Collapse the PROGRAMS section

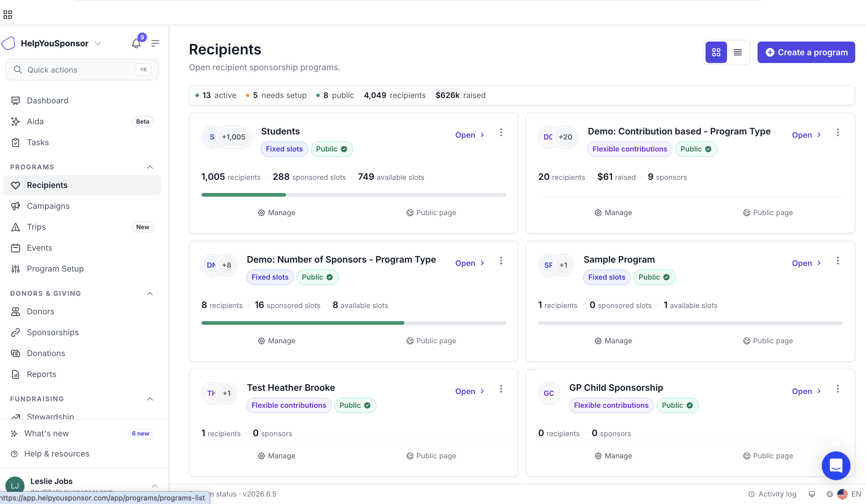tap(150, 167)
